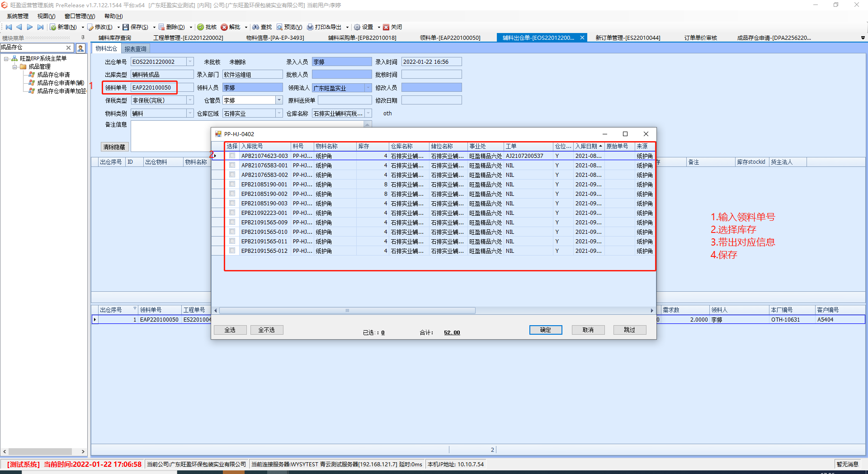Tick checkbox for batch EPB21085190-003
Image resolution: width=868 pixels, height=474 pixels.
[232, 203]
